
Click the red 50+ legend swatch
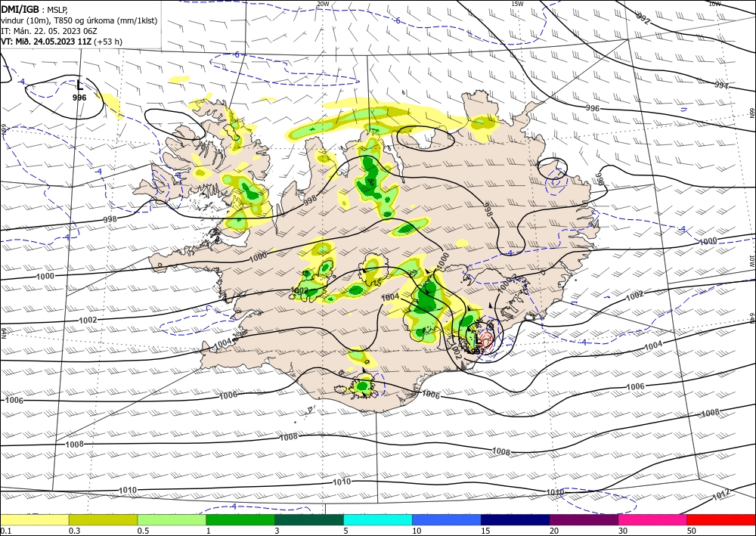pyautogui.click(x=721, y=519)
